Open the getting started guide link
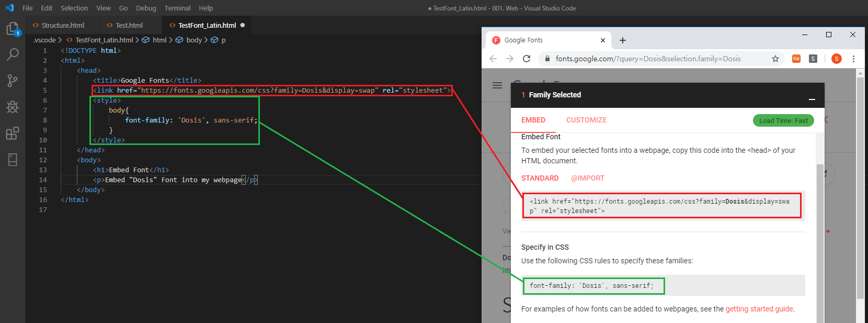 click(759, 309)
